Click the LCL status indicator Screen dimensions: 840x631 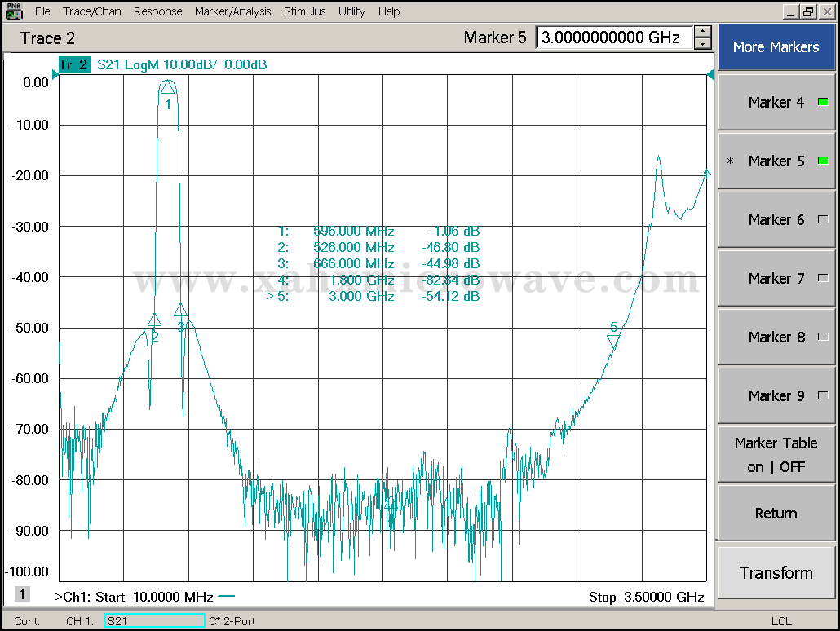tap(781, 621)
